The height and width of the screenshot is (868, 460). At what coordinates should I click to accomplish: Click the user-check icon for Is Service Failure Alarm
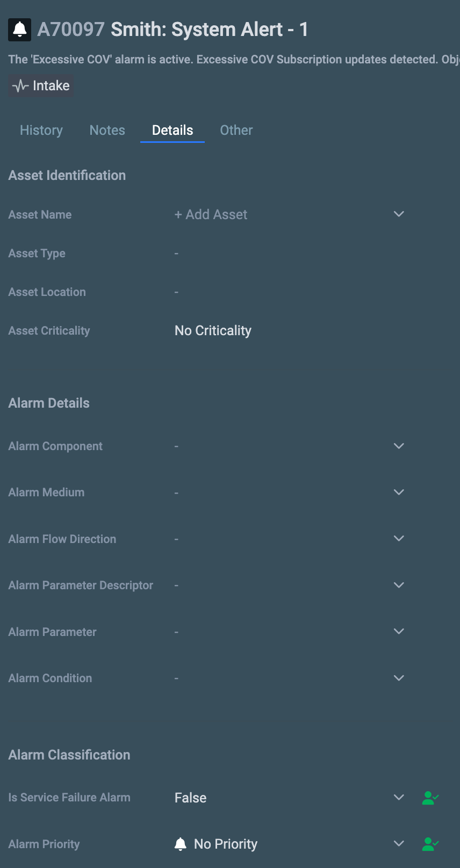pos(430,798)
